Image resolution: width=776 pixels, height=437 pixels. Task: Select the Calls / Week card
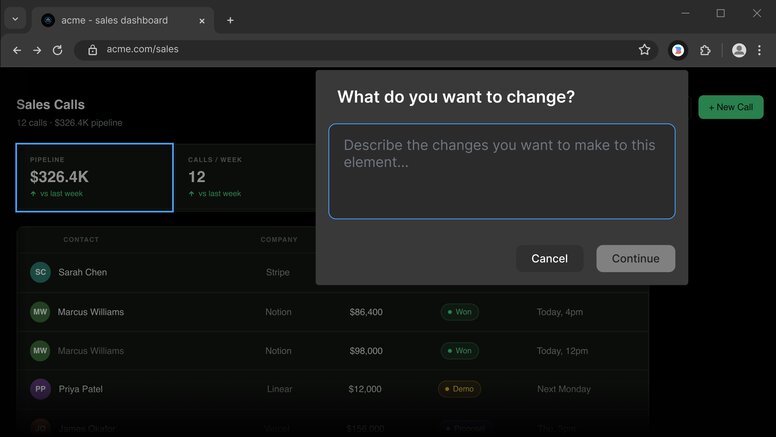(245, 178)
